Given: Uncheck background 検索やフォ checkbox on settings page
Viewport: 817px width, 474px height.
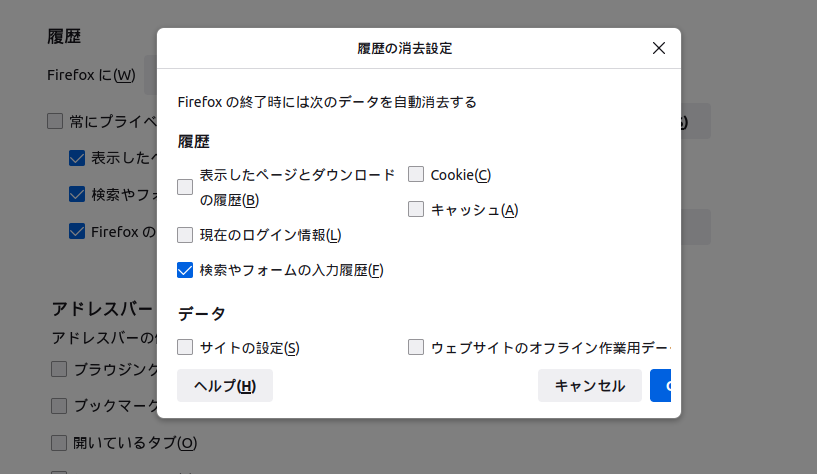Looking at the screenshot, I should click(x=77, y=194).
